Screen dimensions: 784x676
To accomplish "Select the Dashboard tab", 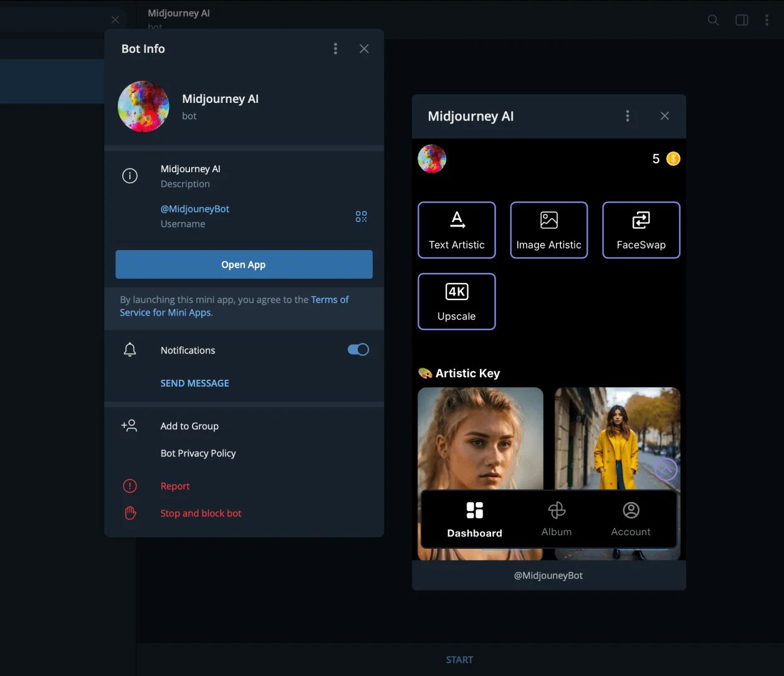I will (474, 519).
